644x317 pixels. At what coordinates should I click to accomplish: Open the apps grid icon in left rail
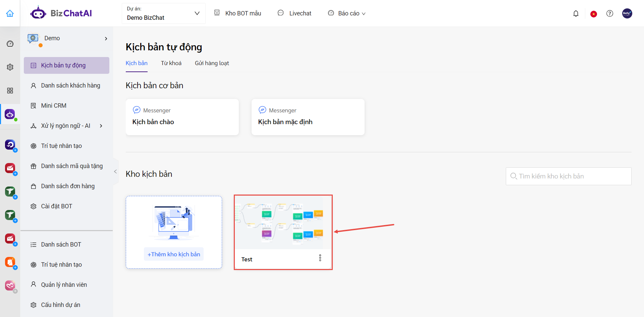tap(10, 91)
